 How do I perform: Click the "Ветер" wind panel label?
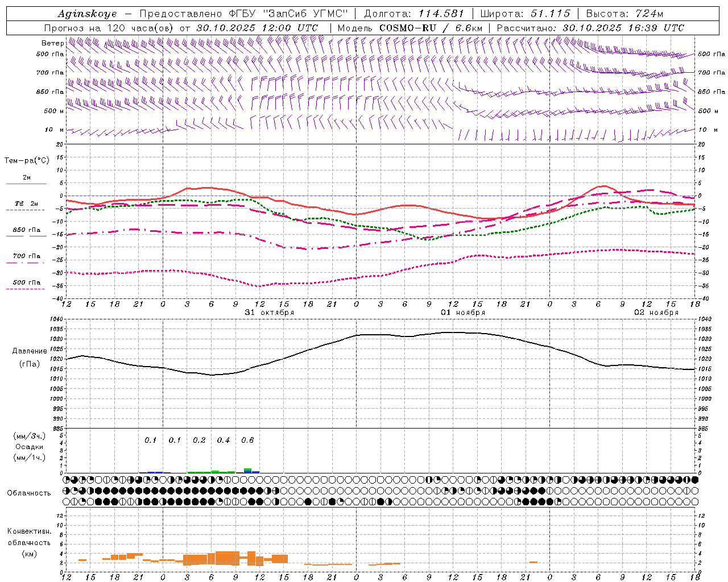[52, 43]
